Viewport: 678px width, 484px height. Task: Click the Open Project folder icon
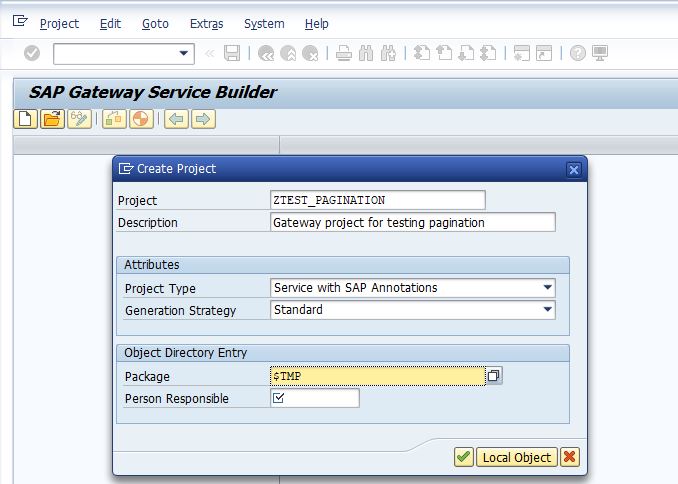(52, 119)
